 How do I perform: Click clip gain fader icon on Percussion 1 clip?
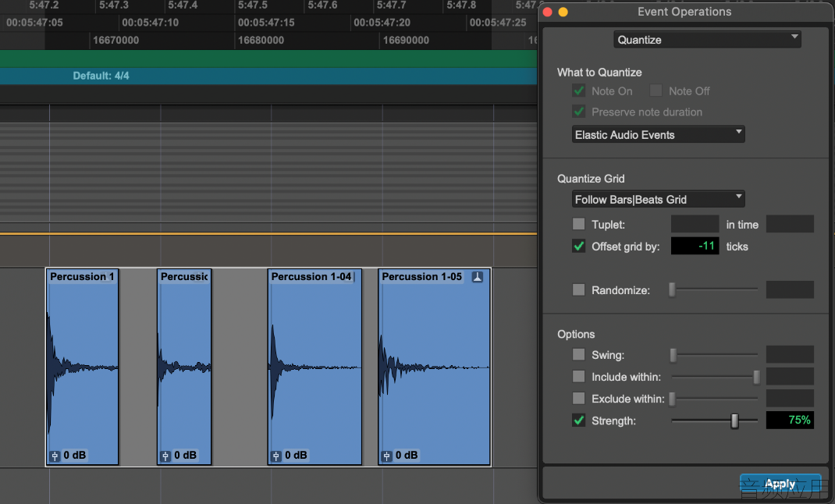55,456
